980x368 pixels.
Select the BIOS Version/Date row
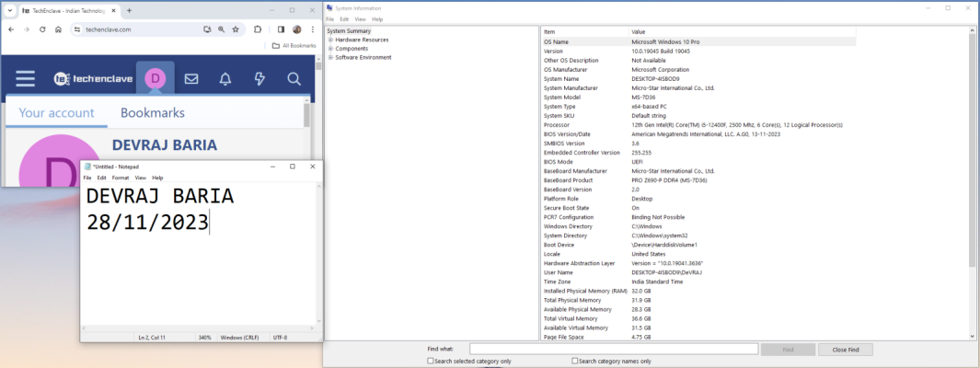[x=698, y=133]
